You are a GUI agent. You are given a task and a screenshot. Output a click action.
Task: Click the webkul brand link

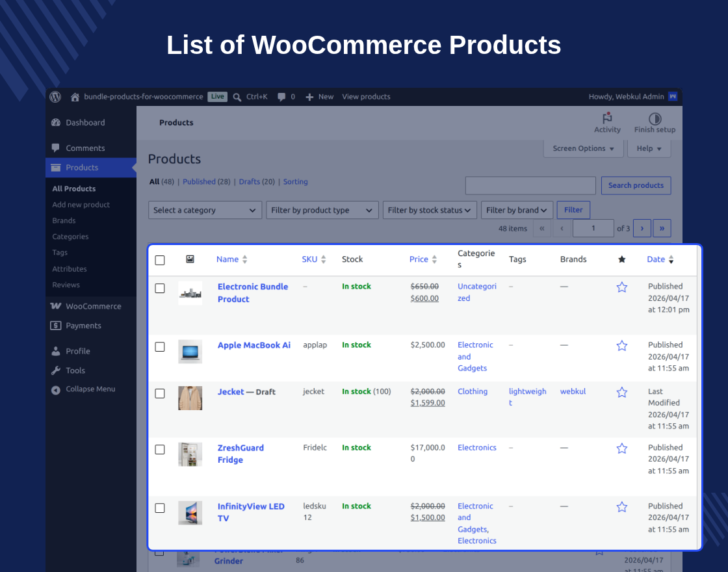[x=573, y=391]
